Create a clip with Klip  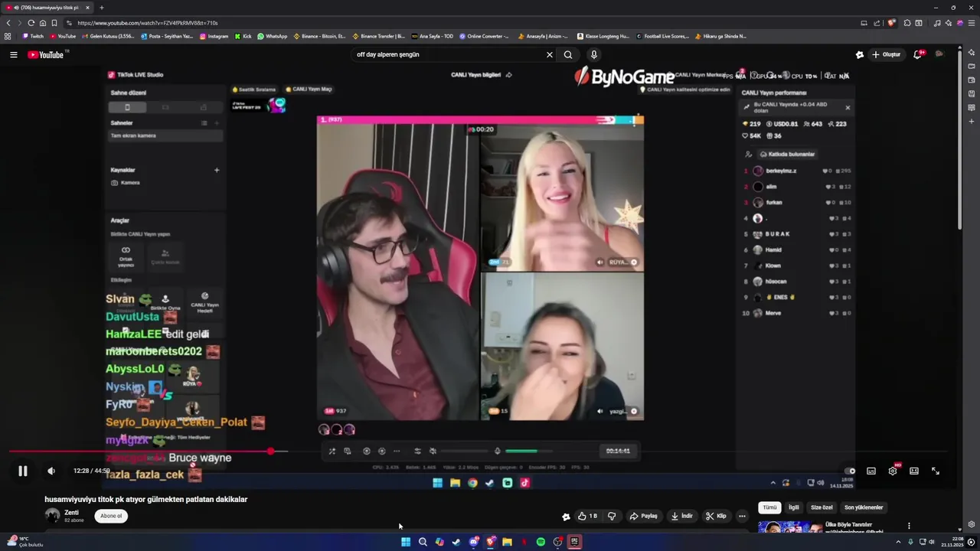[716, 517]
